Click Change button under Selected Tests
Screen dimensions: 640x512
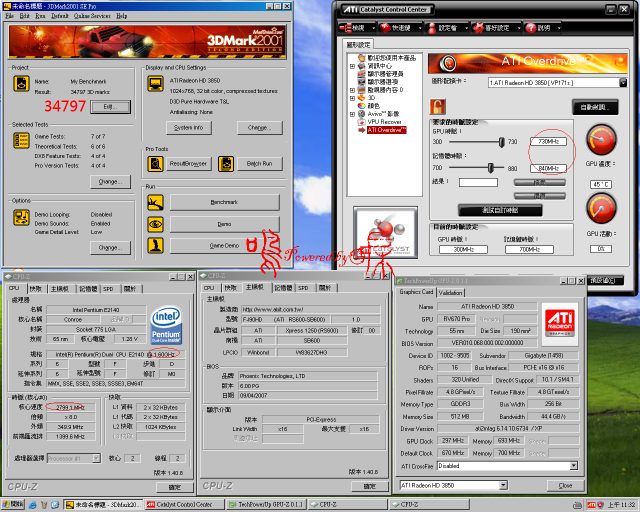click(x=110, y=182)
